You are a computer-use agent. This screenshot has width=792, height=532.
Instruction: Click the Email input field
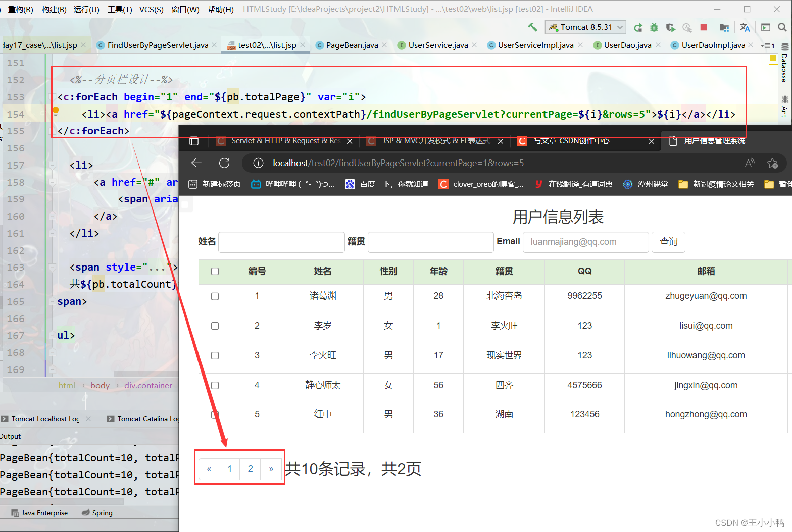(586, 242)
